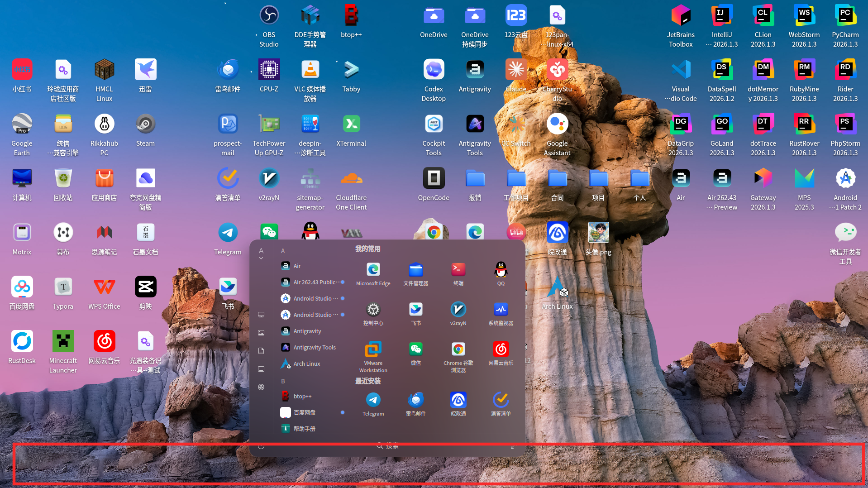868x488 pixels.
Task: Launch 文件管理器 in the launcher
Action: tap(415, 273)
